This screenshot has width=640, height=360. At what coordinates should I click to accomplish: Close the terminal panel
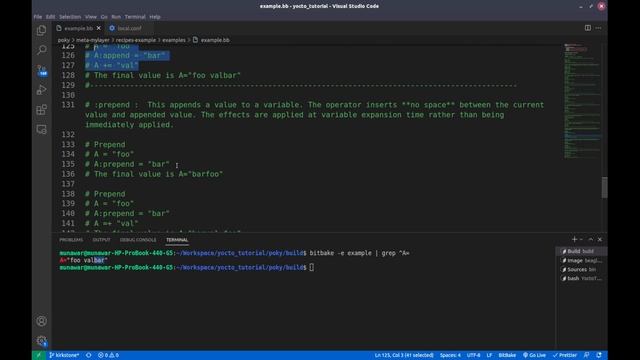click(x=600, y=239)
